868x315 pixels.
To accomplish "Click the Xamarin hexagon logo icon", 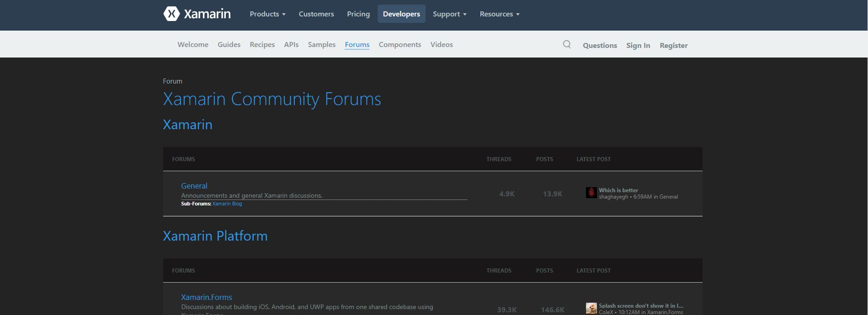I will coord(171,14).
